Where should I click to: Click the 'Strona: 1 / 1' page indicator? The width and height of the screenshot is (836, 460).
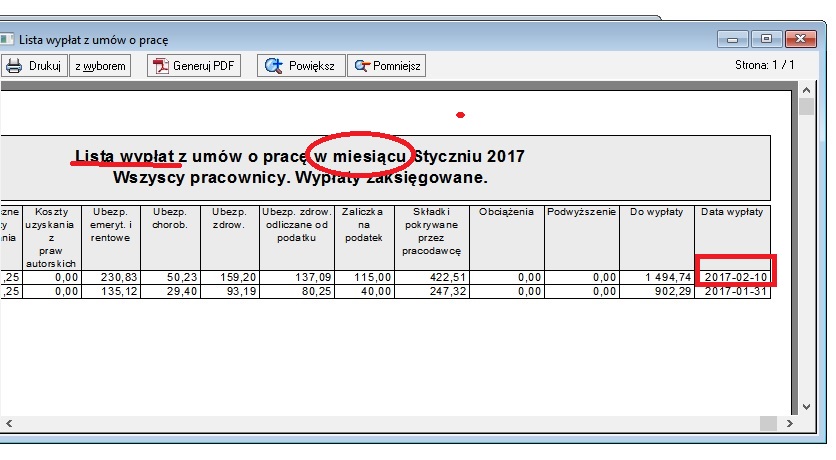(x=765, y=65)
